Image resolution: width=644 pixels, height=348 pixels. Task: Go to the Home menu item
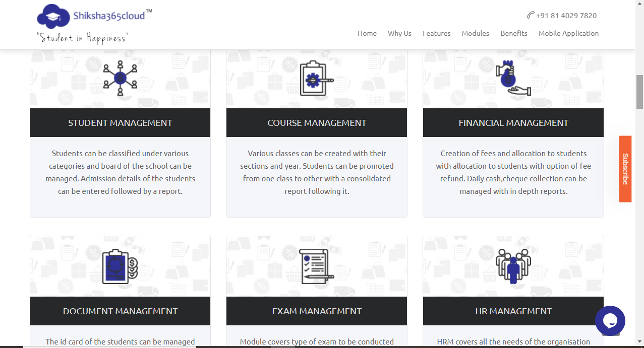point(367,33)
